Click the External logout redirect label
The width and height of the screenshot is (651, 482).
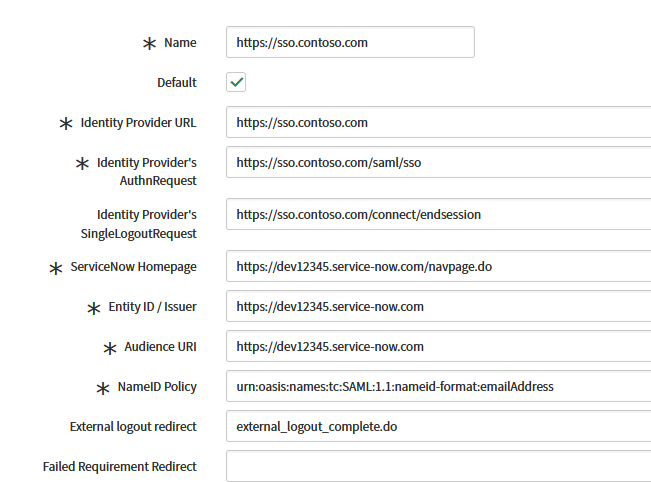[133, 426]
